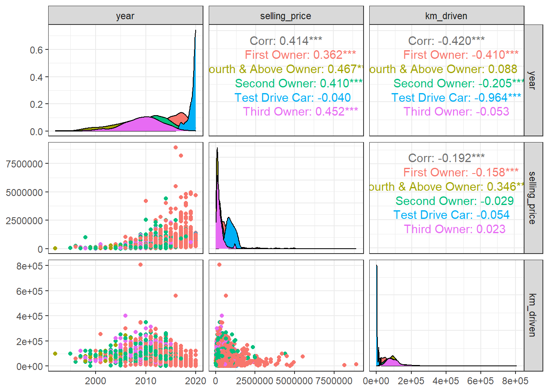Click the 'year' column header strip

(125, 16)
